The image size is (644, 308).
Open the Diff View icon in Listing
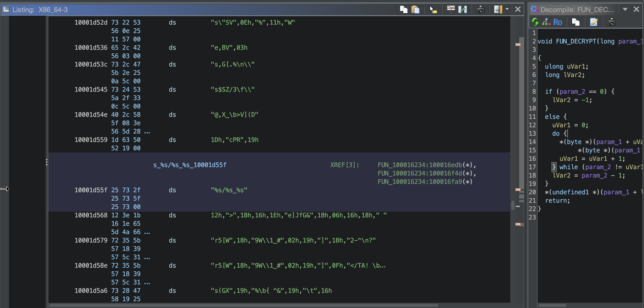tap(463, 10)
